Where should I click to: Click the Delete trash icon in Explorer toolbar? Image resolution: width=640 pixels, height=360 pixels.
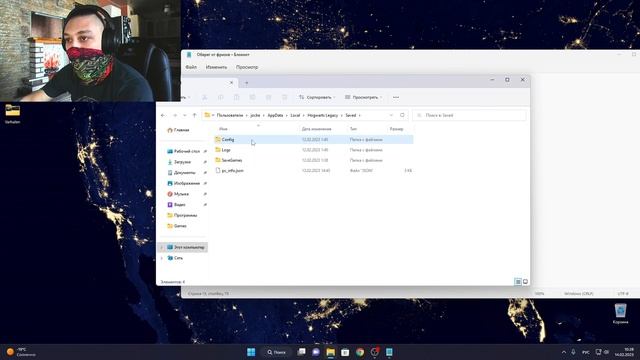click(x=284, y=97)
